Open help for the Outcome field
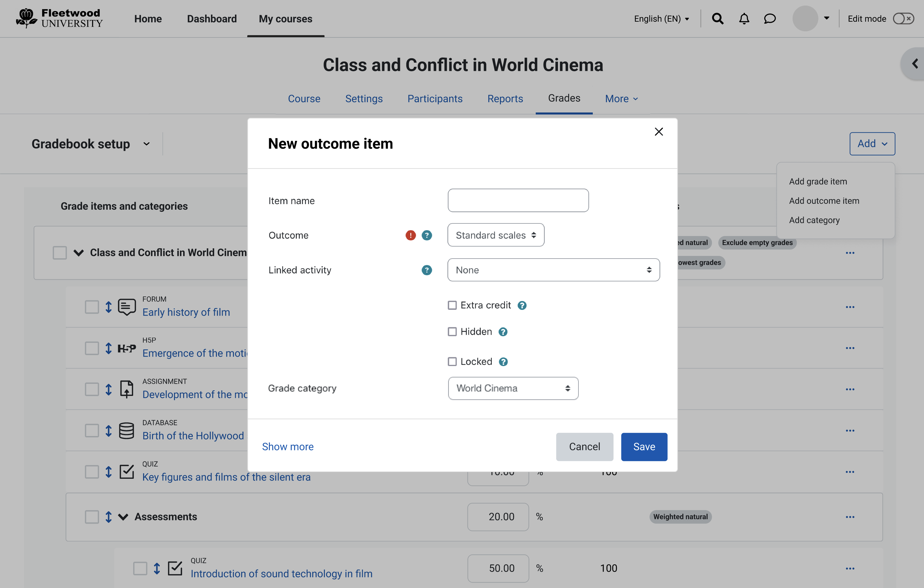The width and height of the screenshot is (924, 588). point(427,235)
